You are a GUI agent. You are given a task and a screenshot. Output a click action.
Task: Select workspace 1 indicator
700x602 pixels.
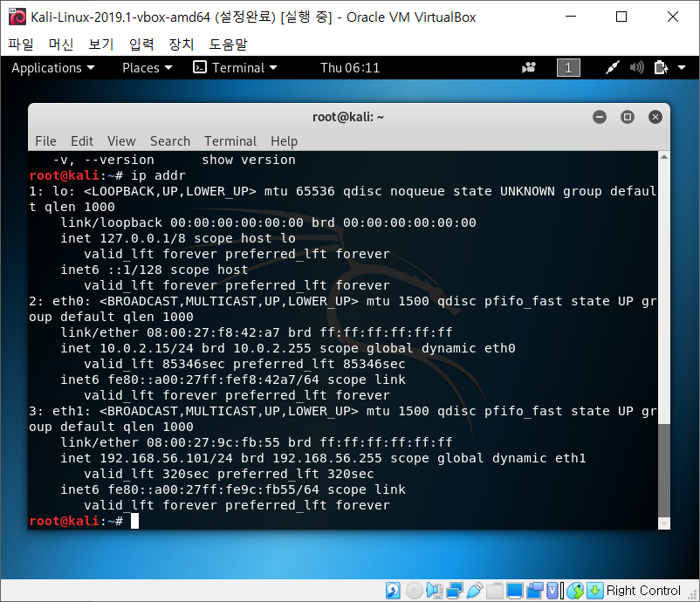pos(568,68)
